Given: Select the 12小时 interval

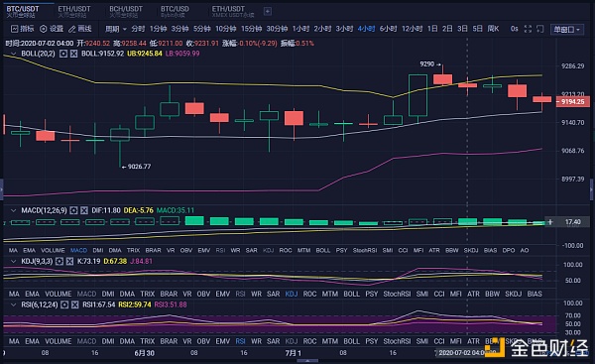Looking at the screenshot, I should [413, 29].
